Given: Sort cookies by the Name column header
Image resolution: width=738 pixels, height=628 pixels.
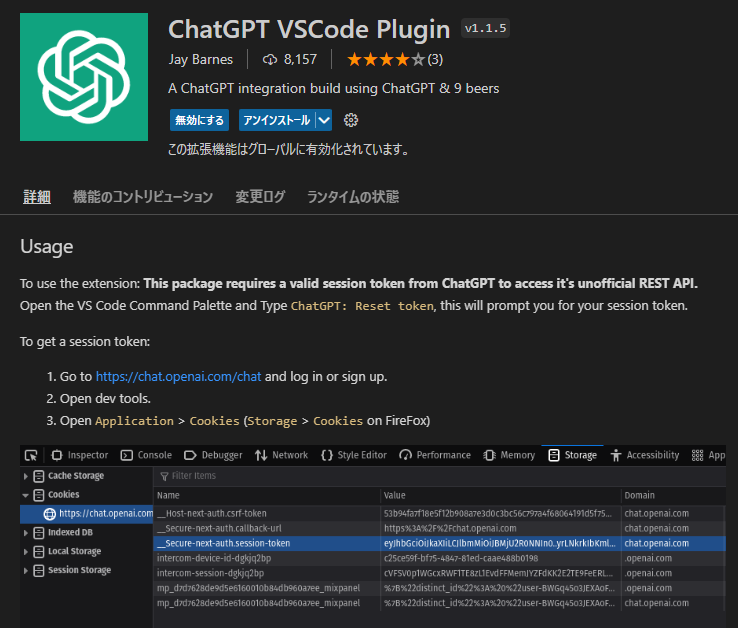Looking at the screenshot, I should tap(267, 495).
